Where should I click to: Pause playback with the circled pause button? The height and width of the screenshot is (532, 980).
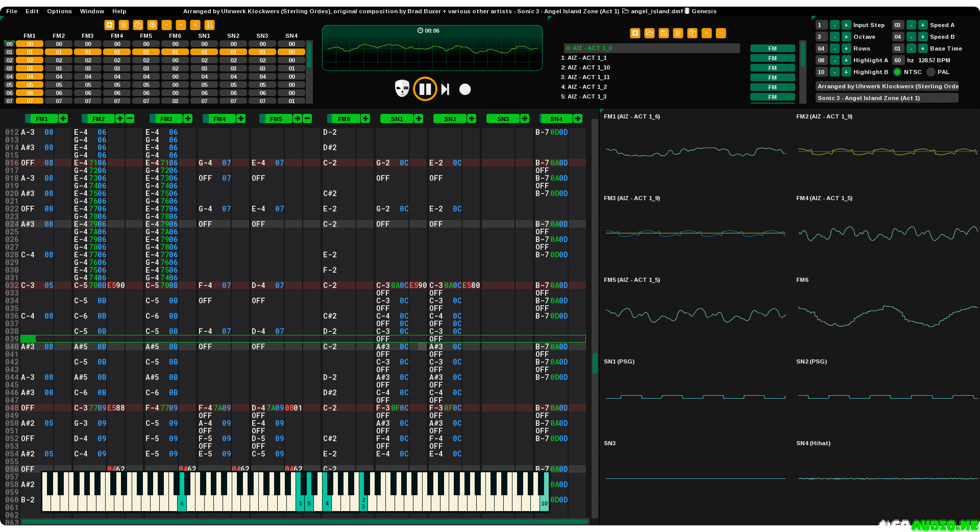425,89
